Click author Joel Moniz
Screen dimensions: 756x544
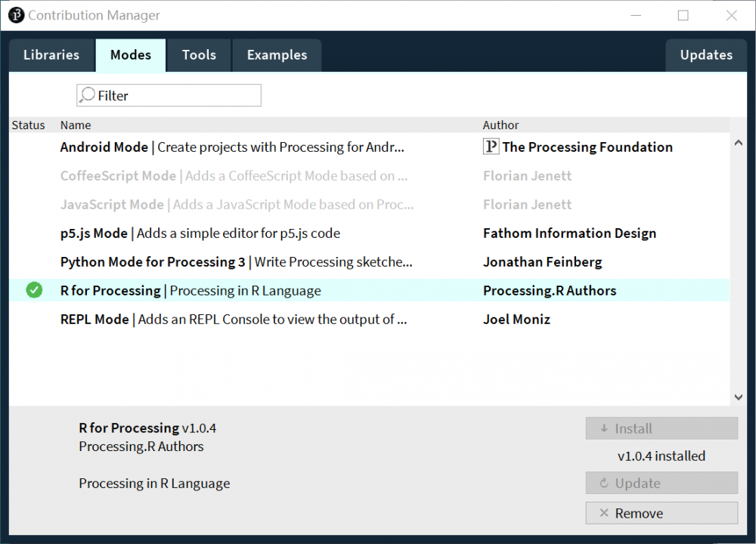point(516,319)
